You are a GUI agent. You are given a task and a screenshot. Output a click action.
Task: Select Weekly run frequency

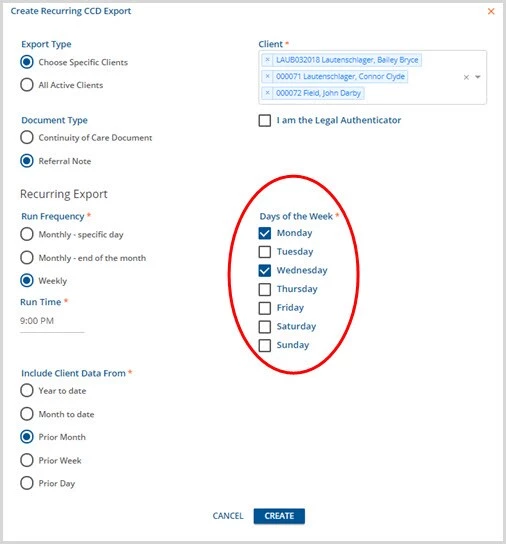click(x=27, y=280)
